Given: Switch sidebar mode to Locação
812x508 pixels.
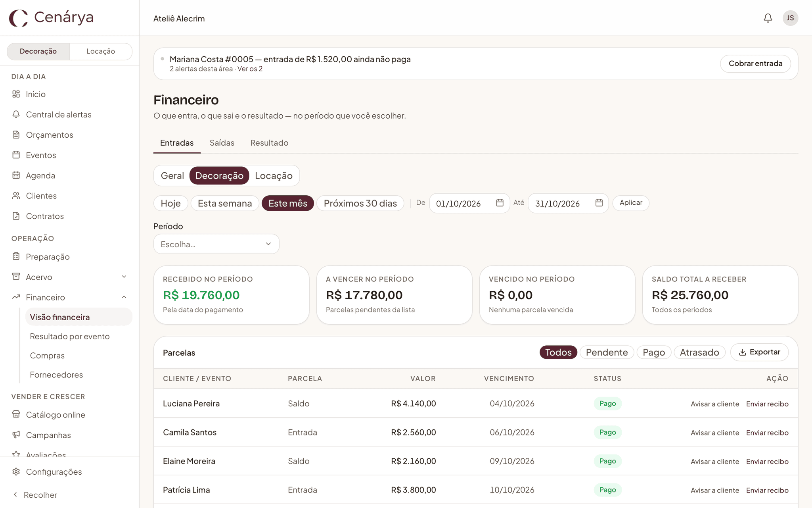Looking at the screenshot, I should [x=101, y=51].
